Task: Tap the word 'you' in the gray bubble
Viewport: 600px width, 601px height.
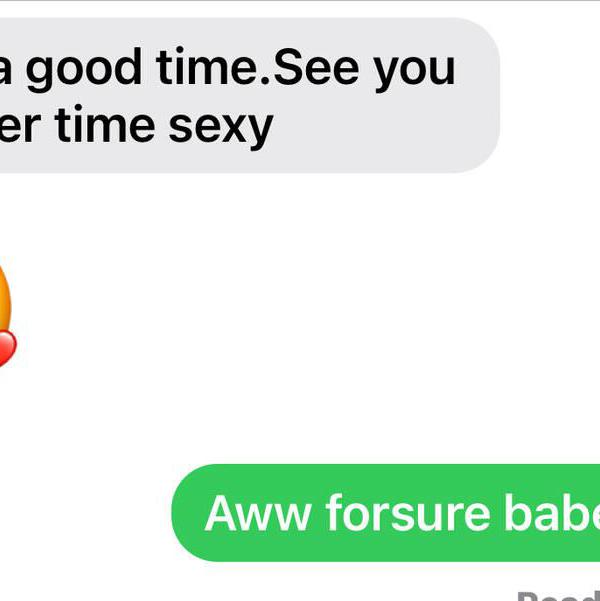Action: [414, 73]
